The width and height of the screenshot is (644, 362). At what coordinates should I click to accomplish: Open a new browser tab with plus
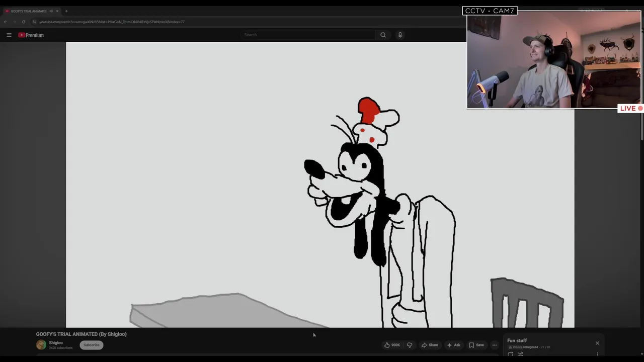click(x=66, y=11)
